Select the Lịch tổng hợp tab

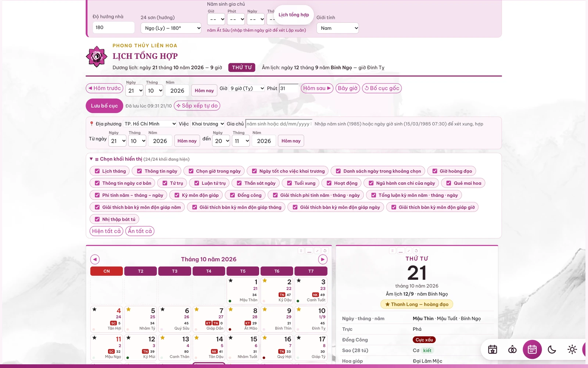294,15
